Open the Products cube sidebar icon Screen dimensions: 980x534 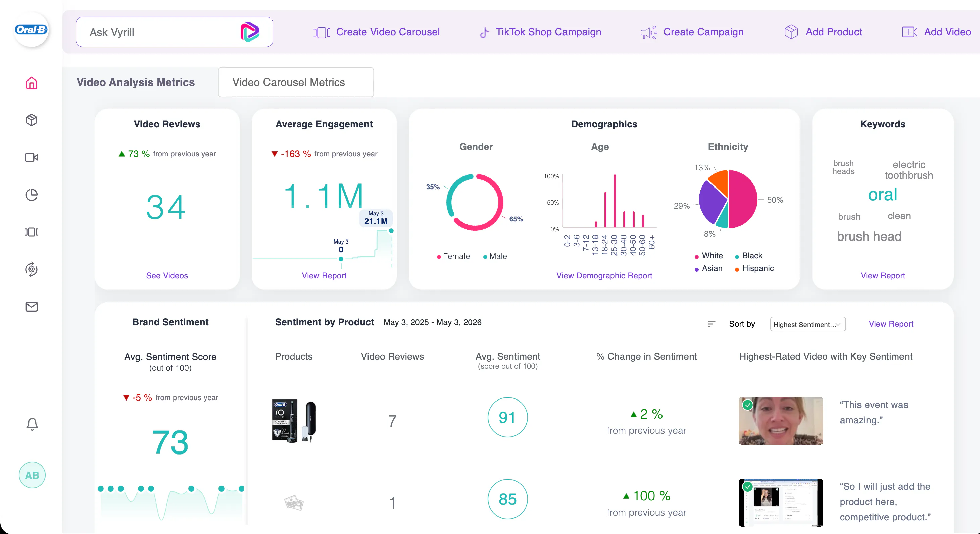pos(31,120)
